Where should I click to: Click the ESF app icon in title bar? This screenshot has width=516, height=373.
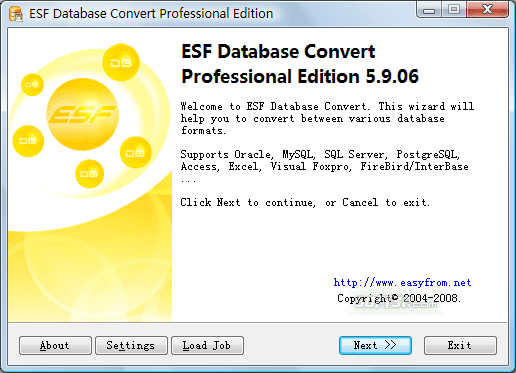[x=16, y=14]
